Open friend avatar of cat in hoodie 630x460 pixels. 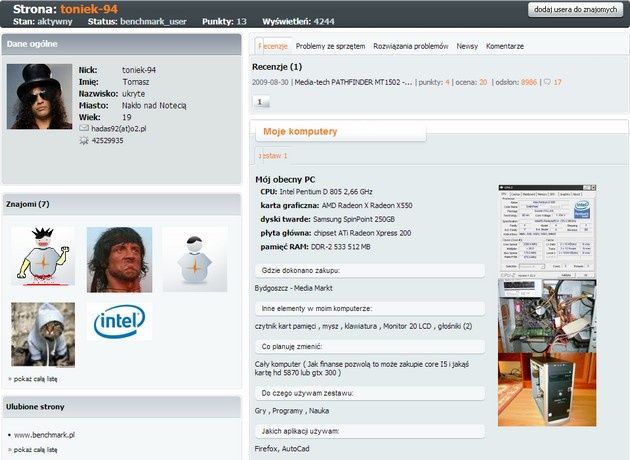[43, 334]
